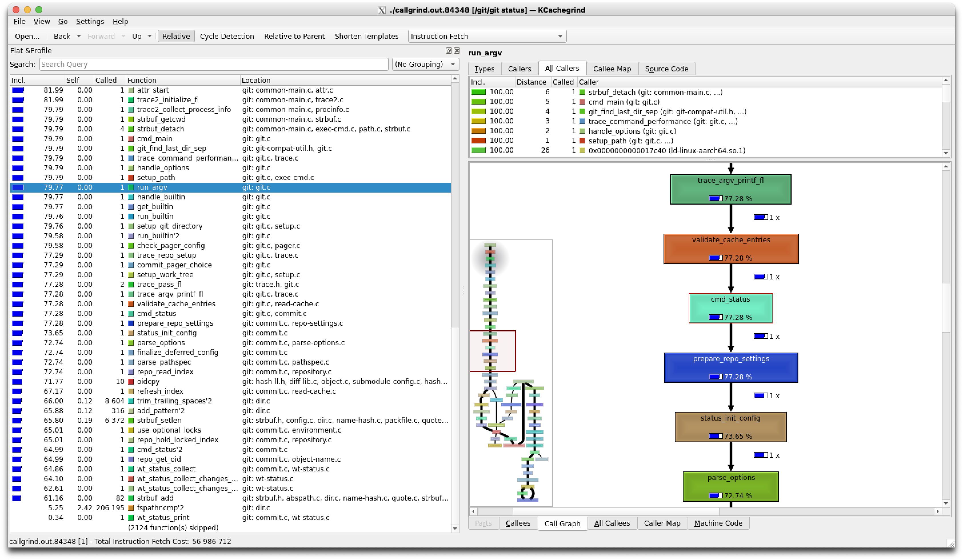963x560 pixels.
Task: Click the color icon next to refresh_index
Action: (x=131, y=391)
